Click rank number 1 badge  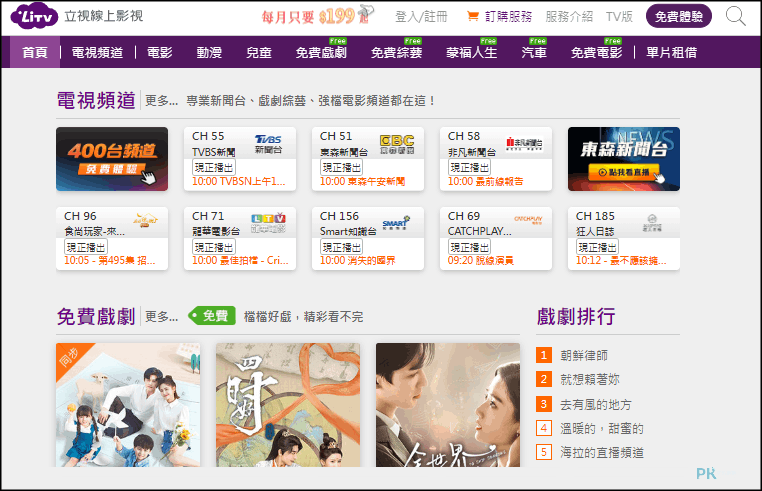point(544,355)
